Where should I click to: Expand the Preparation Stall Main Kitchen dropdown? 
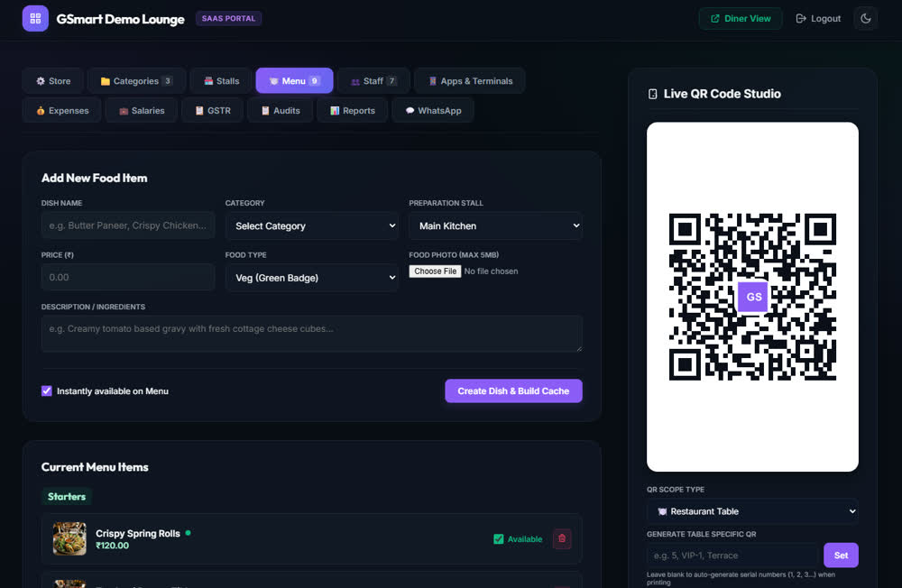[495, 226]
